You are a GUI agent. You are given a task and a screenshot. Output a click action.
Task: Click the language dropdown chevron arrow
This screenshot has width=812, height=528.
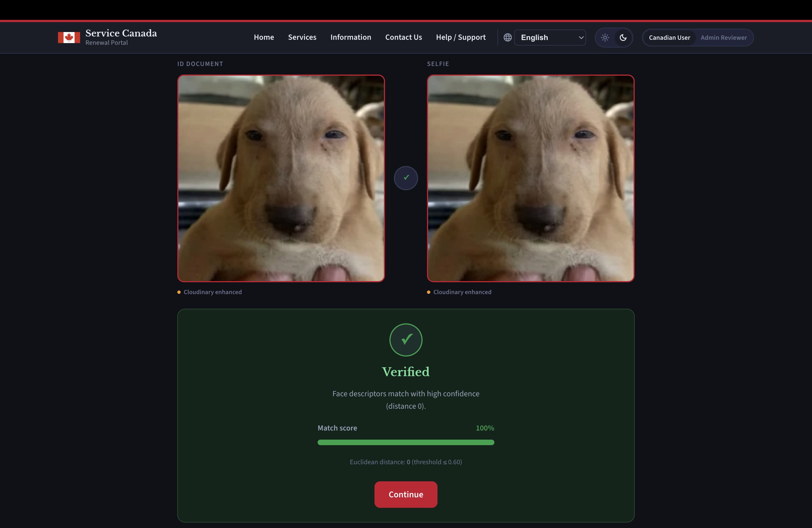pos(581,38)
